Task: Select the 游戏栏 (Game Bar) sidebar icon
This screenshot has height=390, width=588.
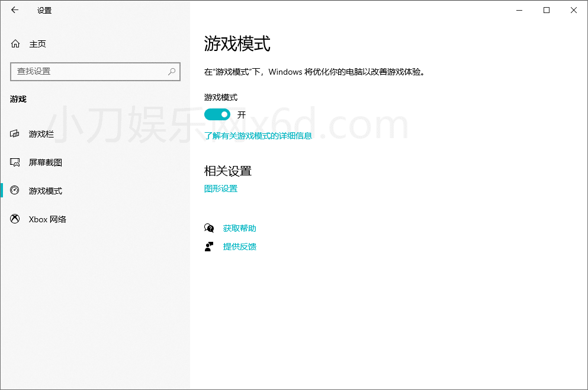Action: [x=15, y=133]
